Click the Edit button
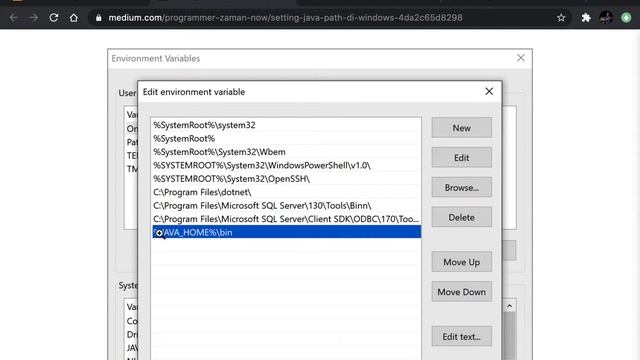This screenshot has height=360, width=640. 462,158
